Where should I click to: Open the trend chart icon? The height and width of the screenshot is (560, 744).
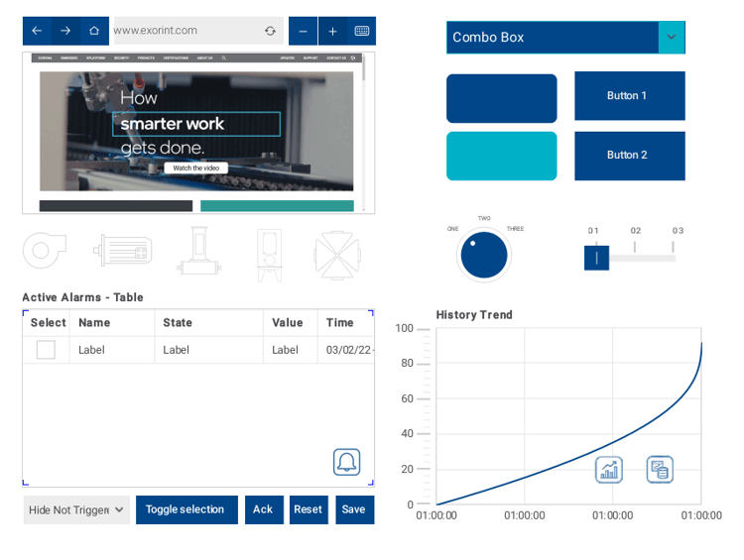point(609,470)
